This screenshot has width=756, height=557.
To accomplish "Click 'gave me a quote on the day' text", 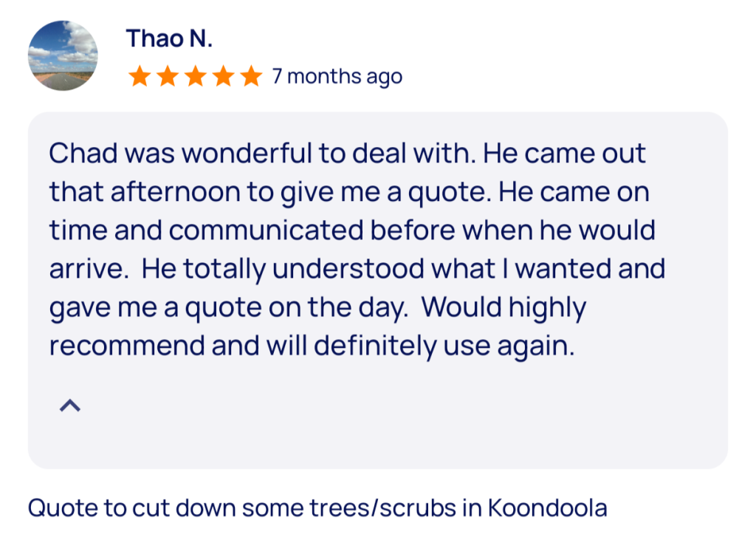I will click(228, 307).
